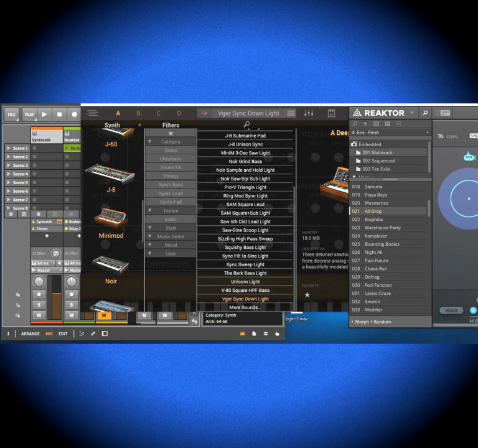Image resolution: width=478 pixels, height=448 pixels.
Task: Mute the Syntronik track
Action: [39, 315]
